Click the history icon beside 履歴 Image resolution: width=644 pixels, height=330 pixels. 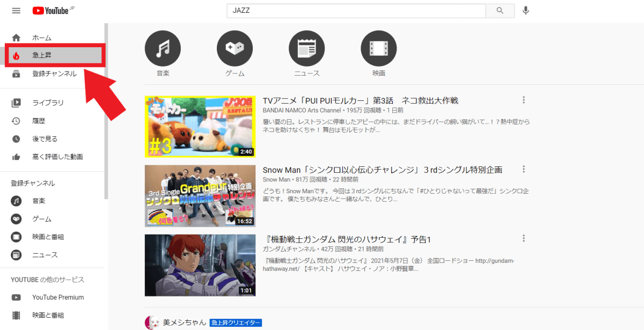[x=16, y=121]
